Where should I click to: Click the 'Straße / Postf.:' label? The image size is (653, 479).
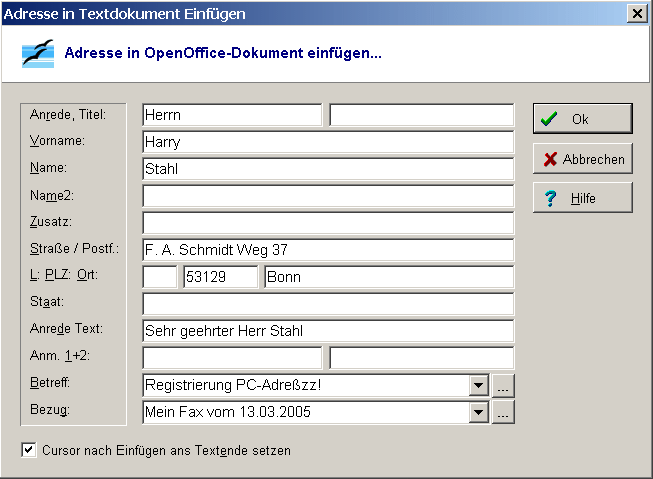point(74,249)
